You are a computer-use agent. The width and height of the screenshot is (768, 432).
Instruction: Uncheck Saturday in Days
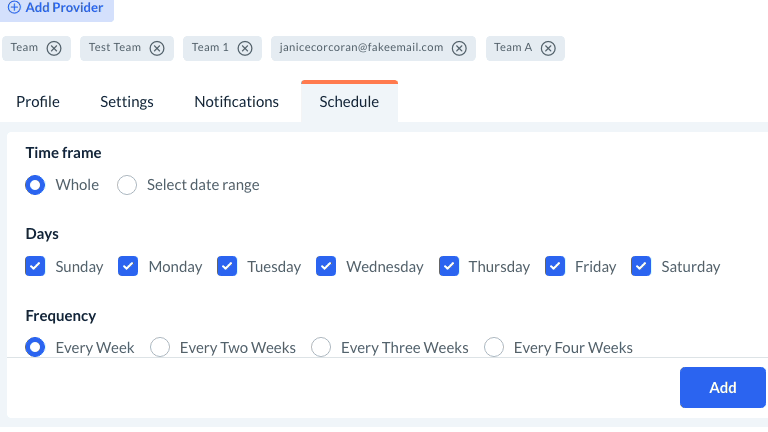[642, 266]
